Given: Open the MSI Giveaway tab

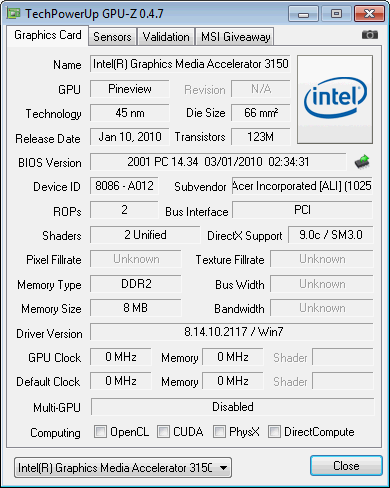Looking at the screenshot, I should (x=235, y=37).
